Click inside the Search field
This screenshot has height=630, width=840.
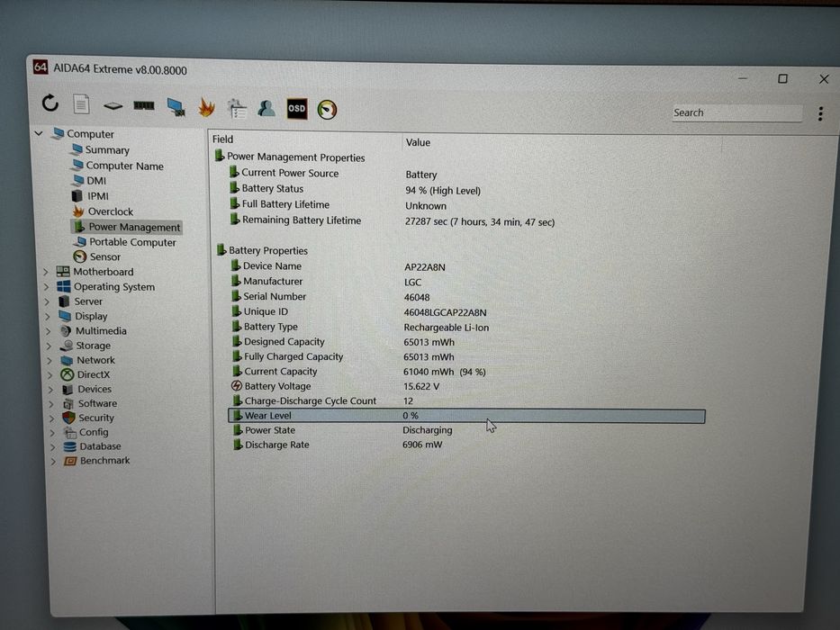(736, 113)
